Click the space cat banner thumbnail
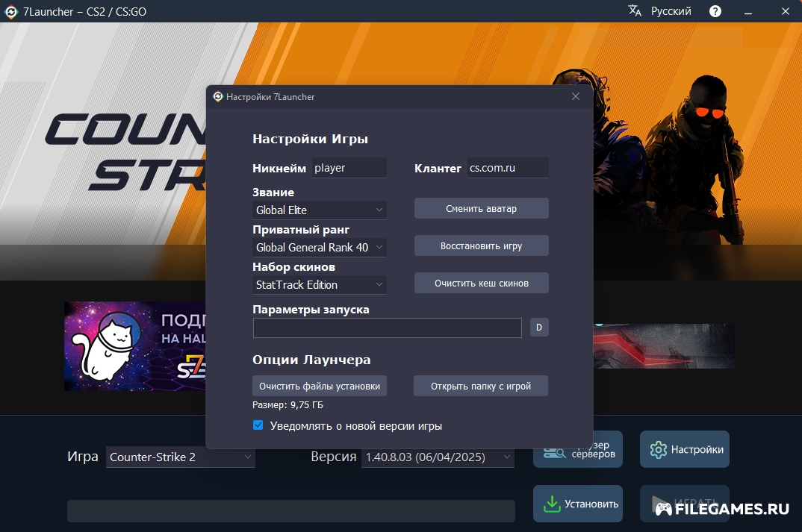Screen dimensions: 802x532 pos(135,346)
